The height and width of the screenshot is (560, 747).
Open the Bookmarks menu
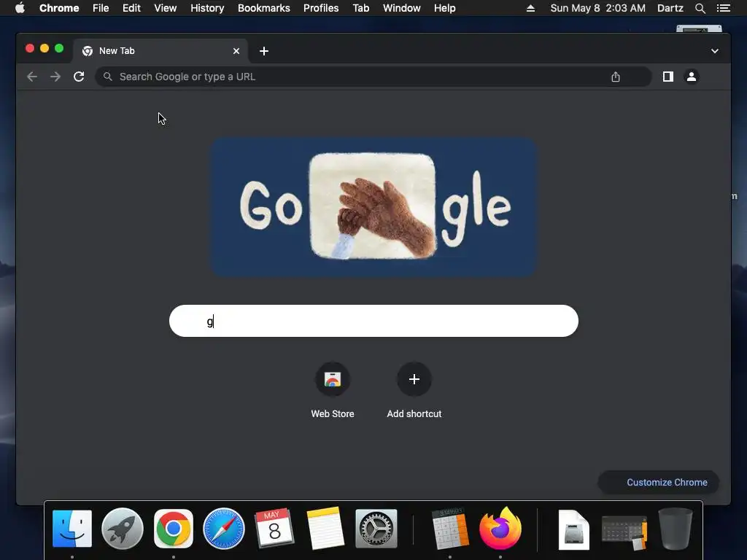[264, 8]
